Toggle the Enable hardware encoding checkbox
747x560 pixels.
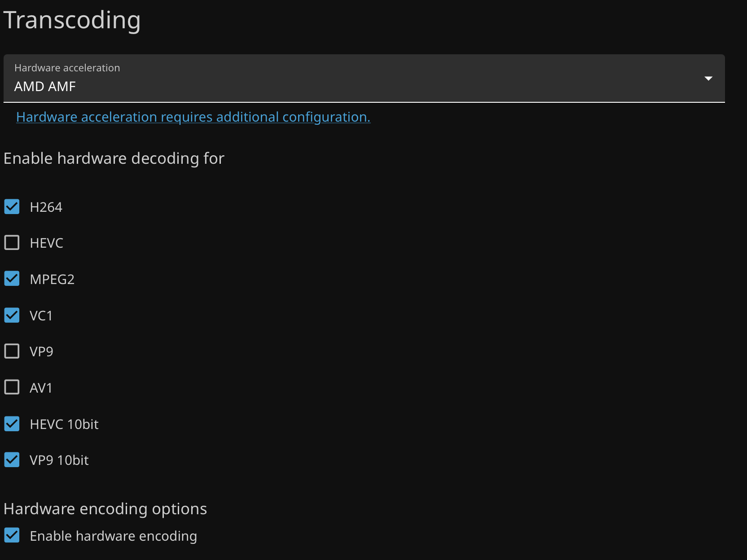click(12, 535)
